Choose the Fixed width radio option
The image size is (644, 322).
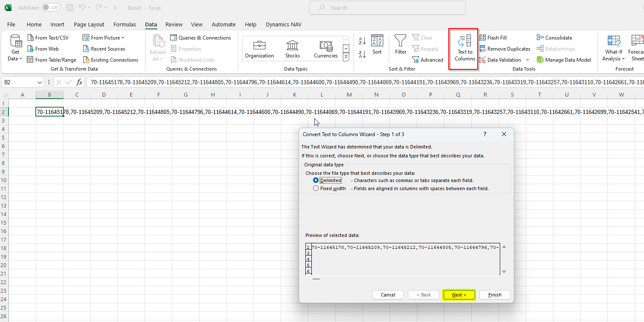coord(316,188)
